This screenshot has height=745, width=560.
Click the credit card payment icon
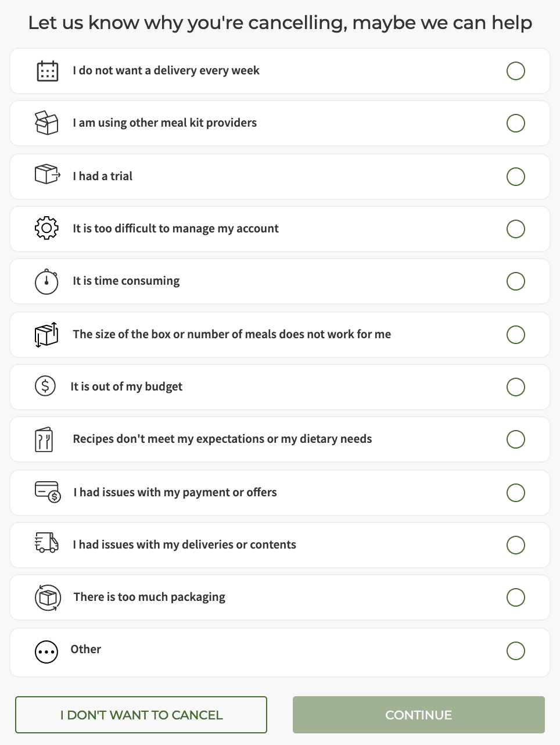[x=48, y=492]
